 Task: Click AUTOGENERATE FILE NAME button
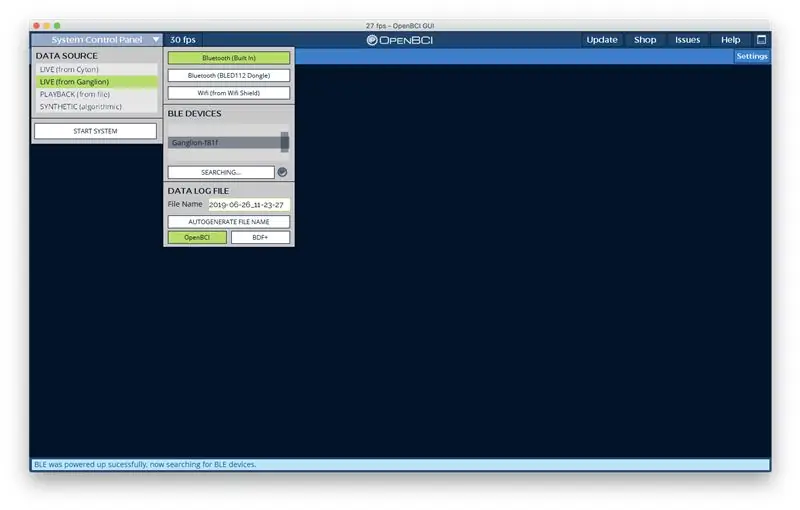[229, 222]
